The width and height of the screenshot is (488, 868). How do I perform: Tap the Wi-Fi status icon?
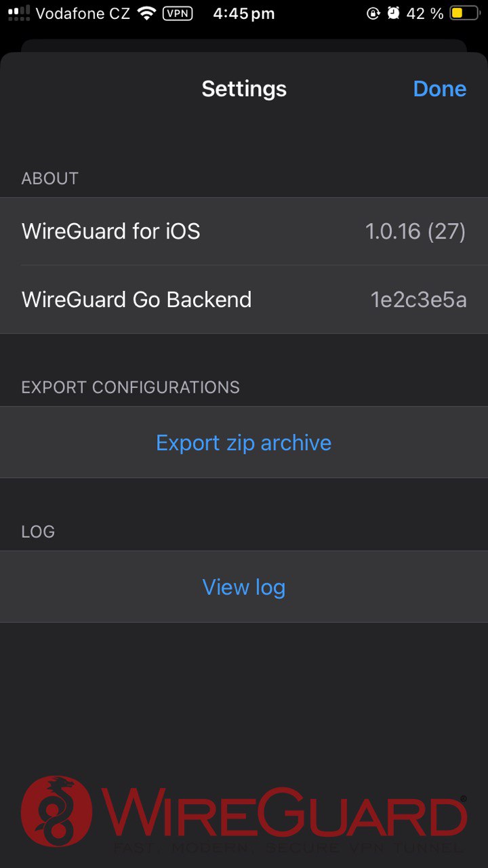[146, 14]
